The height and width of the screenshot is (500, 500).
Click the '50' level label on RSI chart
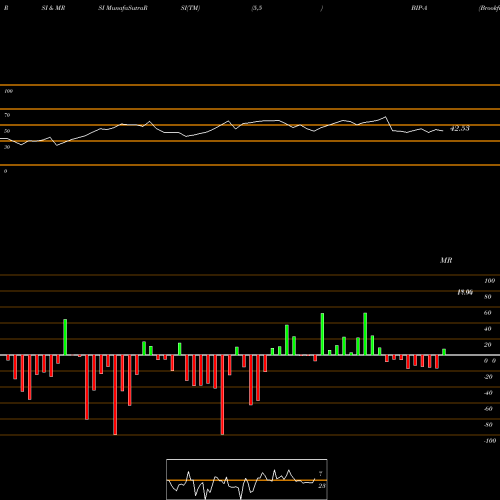pyautogui.click(x=7, y=131)
